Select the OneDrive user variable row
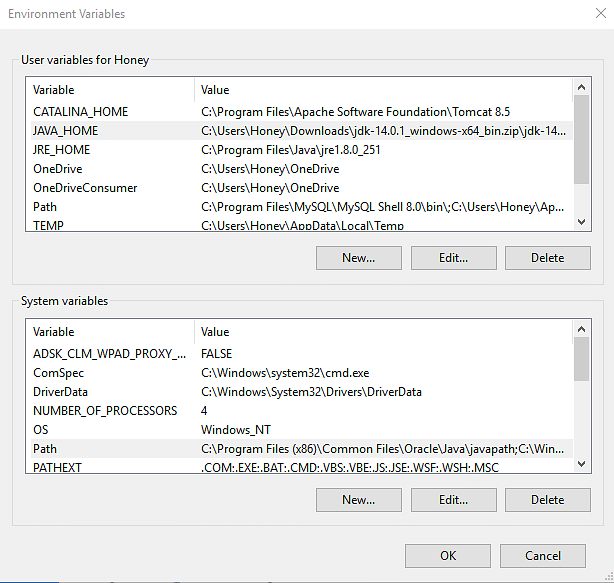614x583 pixels. tap(302, 169)
